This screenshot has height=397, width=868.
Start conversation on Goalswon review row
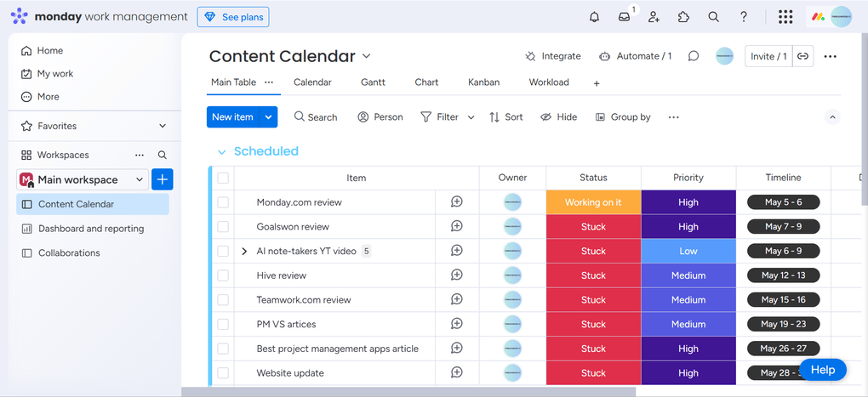(x=457, y=227)
